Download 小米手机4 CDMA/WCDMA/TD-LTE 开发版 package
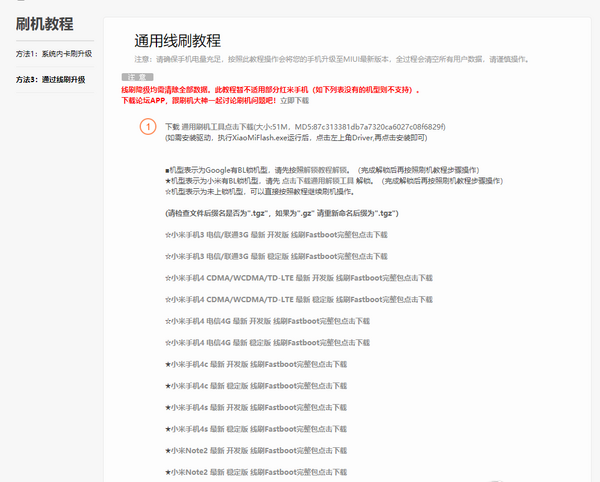This screenshot has height=482, width=600. point(299,278)
